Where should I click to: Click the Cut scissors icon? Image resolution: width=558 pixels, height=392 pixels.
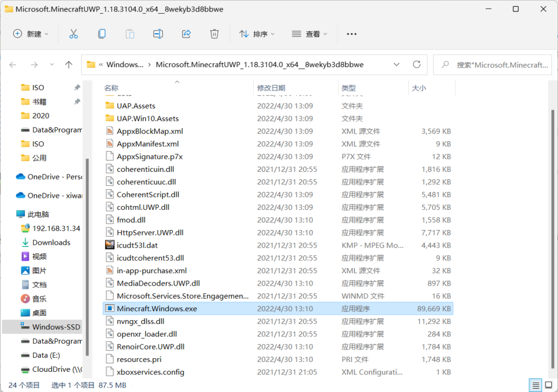tap(74, 34)
